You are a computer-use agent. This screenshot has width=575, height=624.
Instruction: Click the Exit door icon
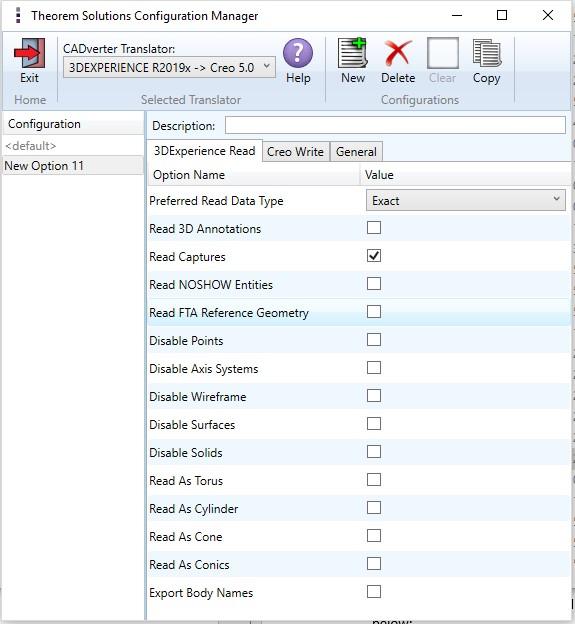29,53
